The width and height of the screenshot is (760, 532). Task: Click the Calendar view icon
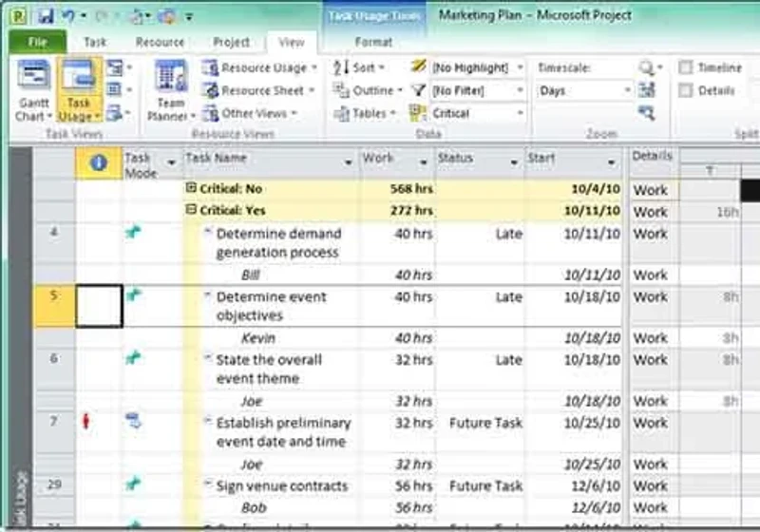click(x=114, y=89)
